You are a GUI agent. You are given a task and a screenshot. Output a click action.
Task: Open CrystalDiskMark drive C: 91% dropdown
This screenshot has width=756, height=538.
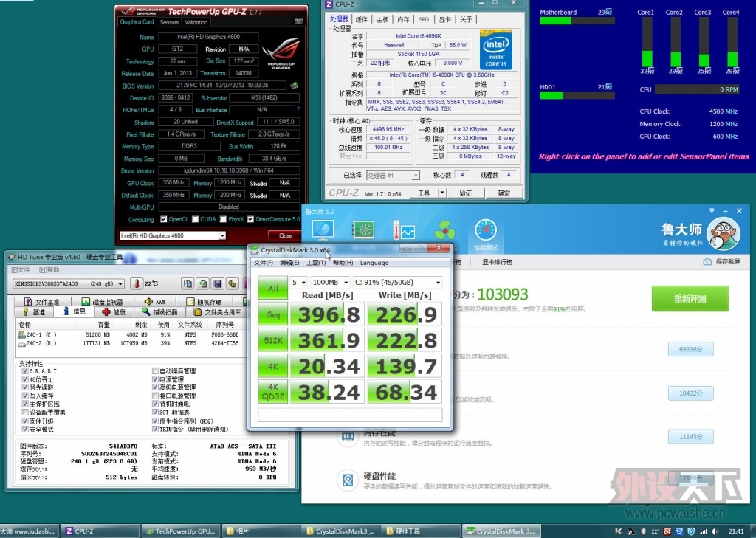398,282
